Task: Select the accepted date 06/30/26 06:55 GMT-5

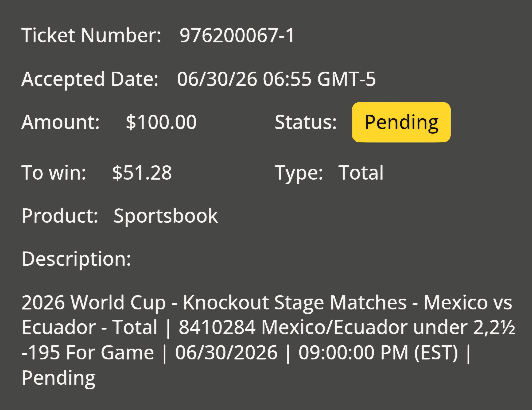Action: click(x=276, y=79)
